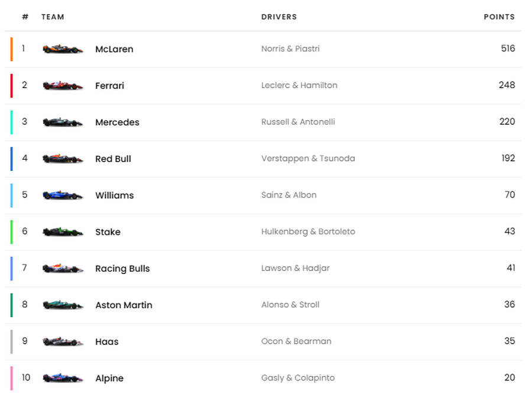Open the Ferrari team name link

click(x=109, y=86)
